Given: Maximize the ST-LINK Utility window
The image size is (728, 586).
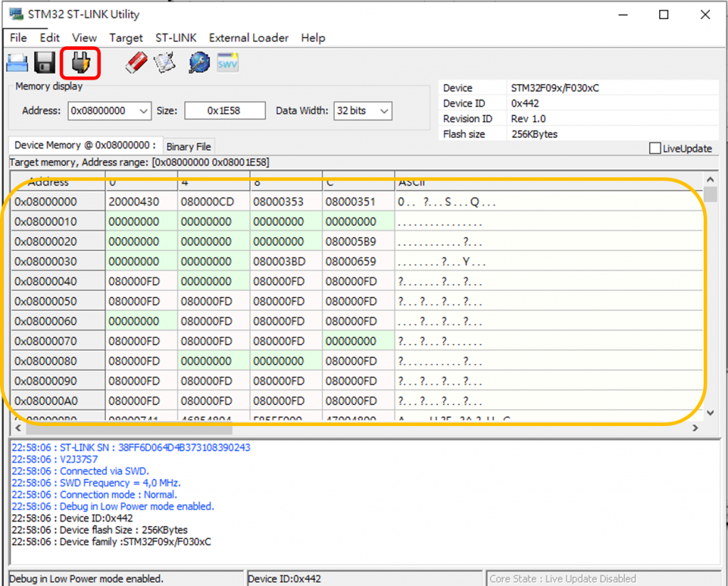Looking at the screenshot, I should click(664, 14).
